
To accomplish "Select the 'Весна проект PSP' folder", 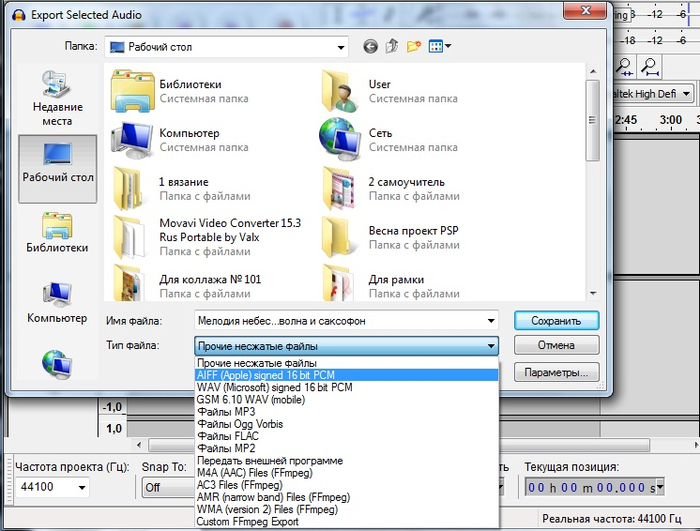I will pyautogui.click(x=391, y=237).
